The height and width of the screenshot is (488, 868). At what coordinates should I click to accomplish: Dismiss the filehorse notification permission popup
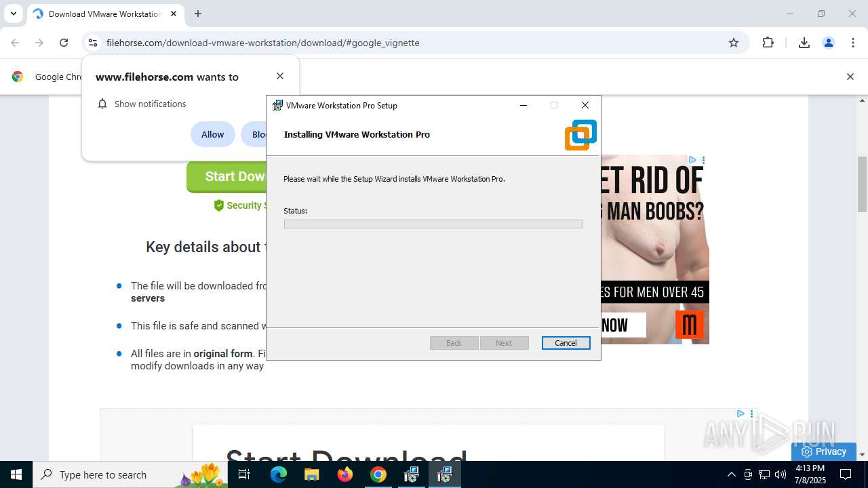[x=280, y=76]
